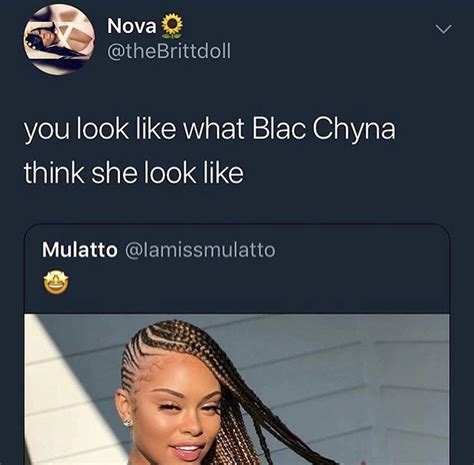The image size is (474, 465).
Task: Open the quoted tweet's photo
Action: tap(237, 389)
